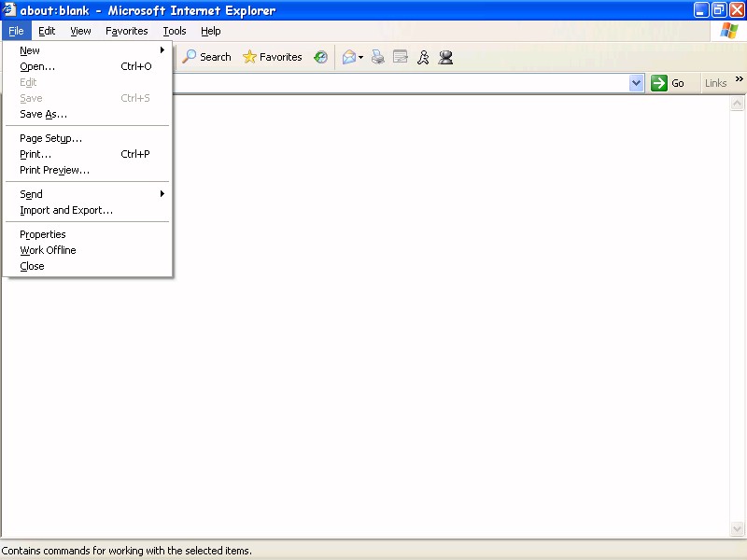
Task: Minimize the Internet Explorer window
Action: pyautogui.click(x=701, y=10)
